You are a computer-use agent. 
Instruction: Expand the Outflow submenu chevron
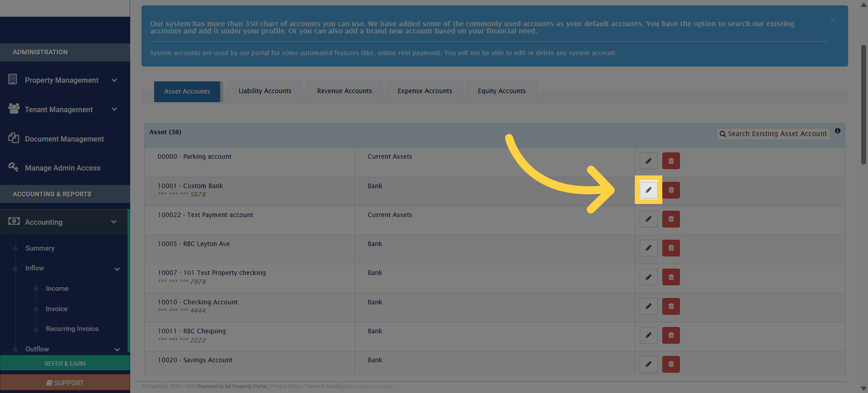[117, 350]
